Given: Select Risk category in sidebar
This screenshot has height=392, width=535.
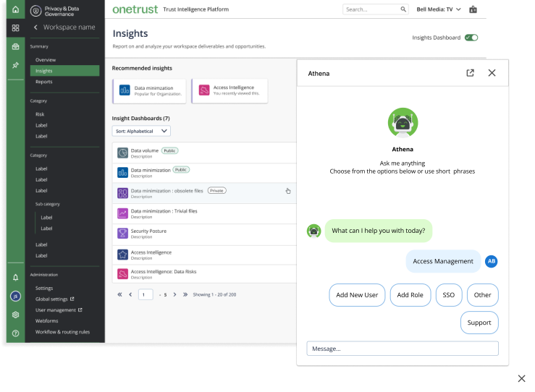Looking at the screenshot, I should pyautogui.click(x=40, y=114).
